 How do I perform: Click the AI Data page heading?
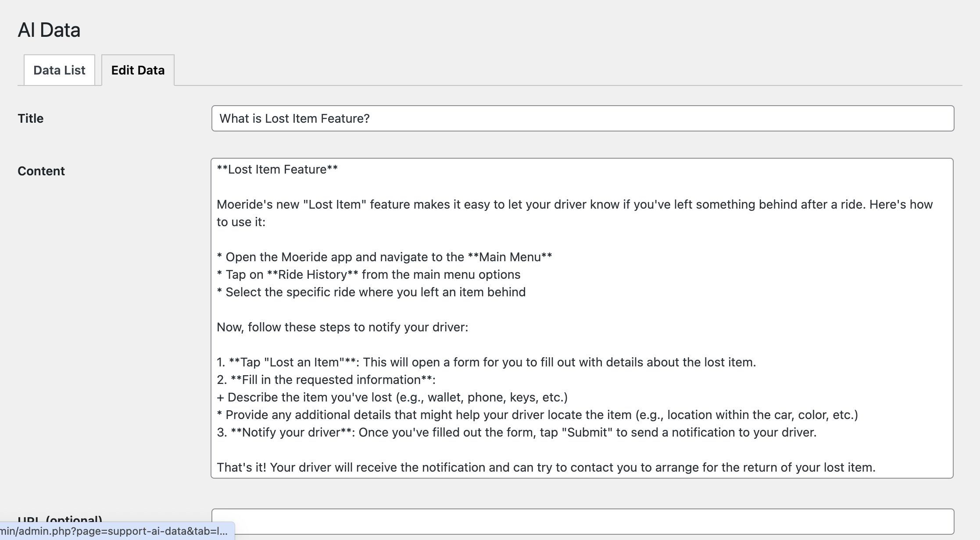coord(49,30)
